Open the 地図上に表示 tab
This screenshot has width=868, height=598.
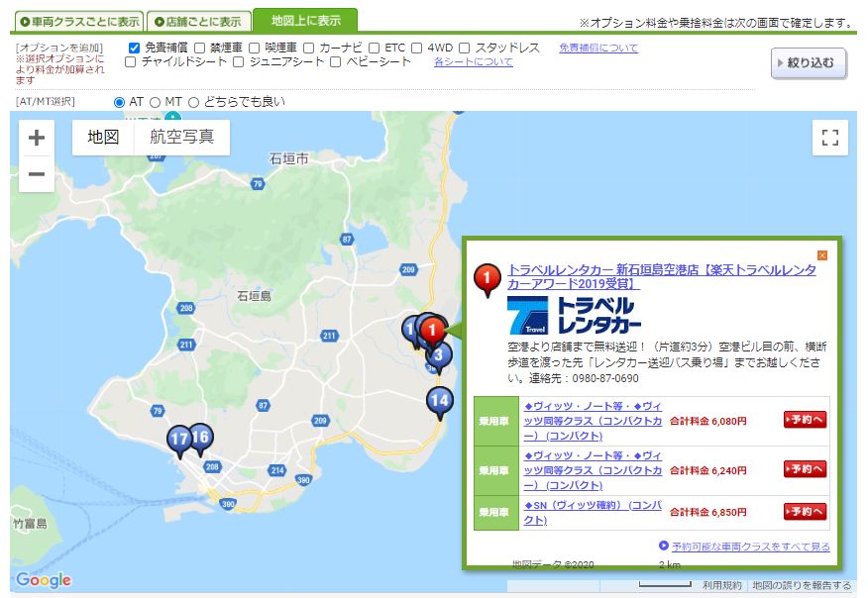pos(305,21)
